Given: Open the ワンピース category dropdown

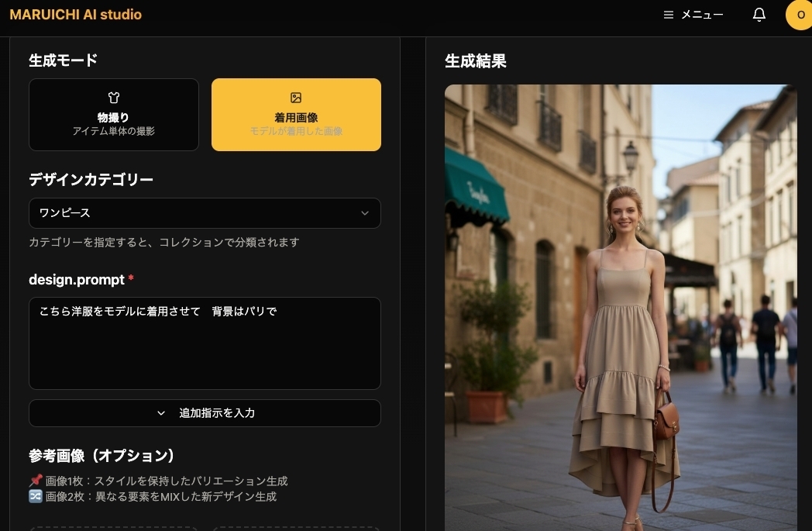Looking at the screenshot, I should [x=205, y=213].
